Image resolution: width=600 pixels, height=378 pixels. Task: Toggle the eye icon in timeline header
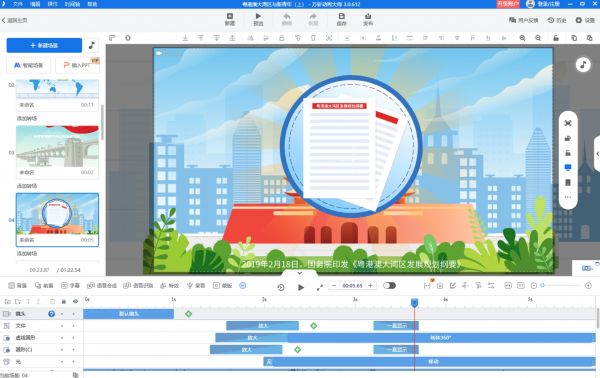pyautogui.click(x=75, y=301)
